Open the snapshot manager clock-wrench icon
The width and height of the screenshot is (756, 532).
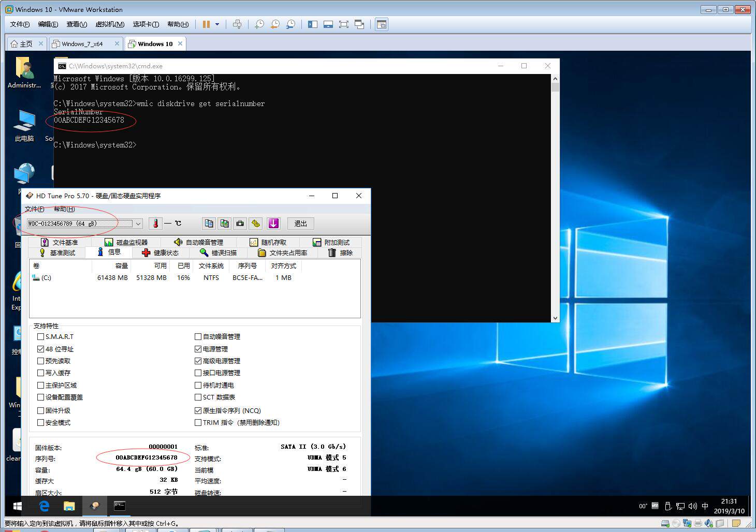[291, 24]
